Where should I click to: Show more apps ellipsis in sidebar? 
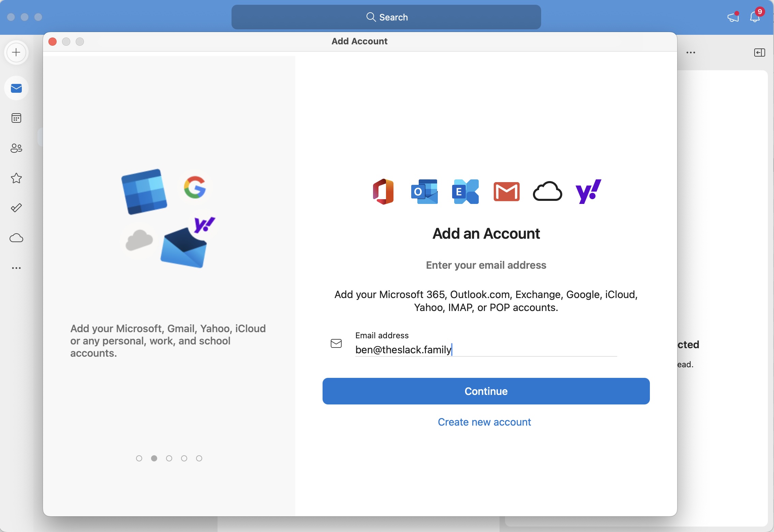[16, 268]
